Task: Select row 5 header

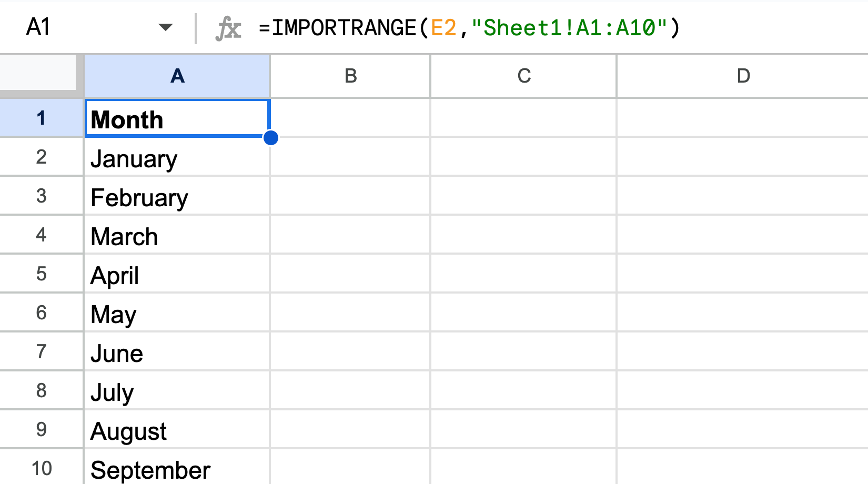Action: click(x=41, y=274)
